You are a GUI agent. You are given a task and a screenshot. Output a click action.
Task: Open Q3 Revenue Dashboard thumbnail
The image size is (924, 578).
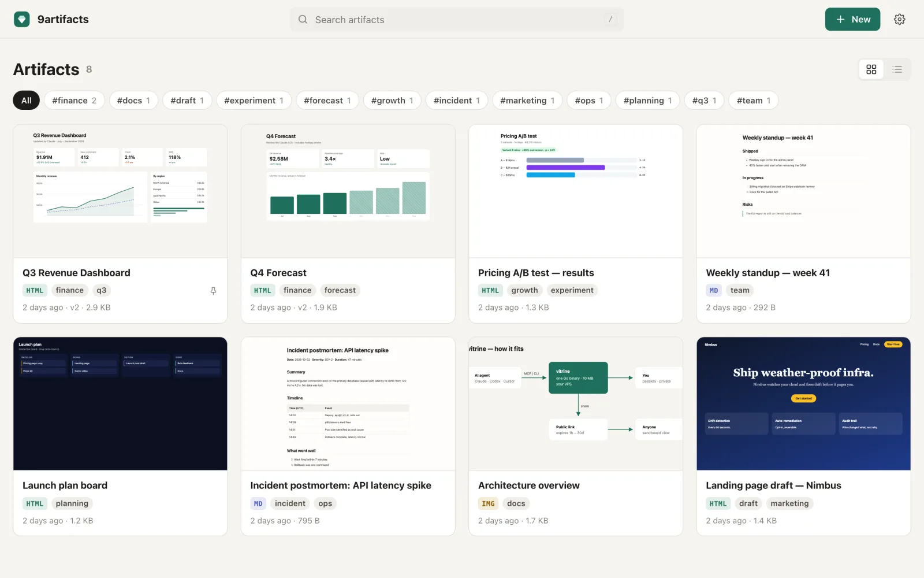point(120,191)
